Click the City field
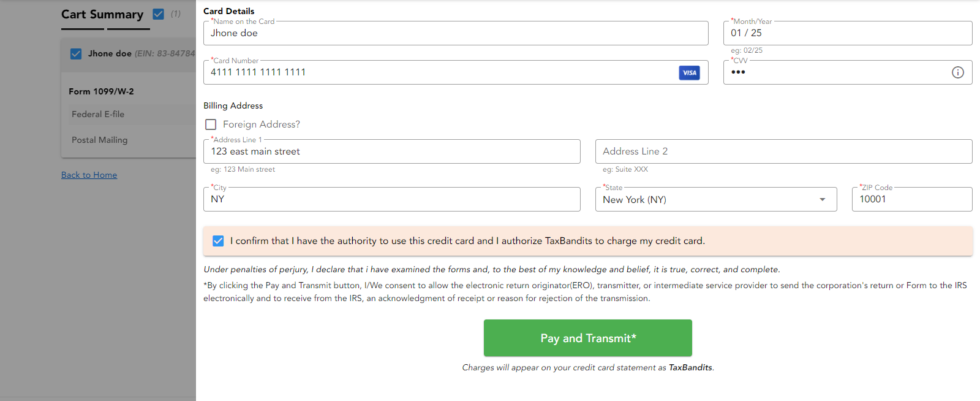Image resolution: width=980 pixels, height=401 pixels. [x=391, y=199]
